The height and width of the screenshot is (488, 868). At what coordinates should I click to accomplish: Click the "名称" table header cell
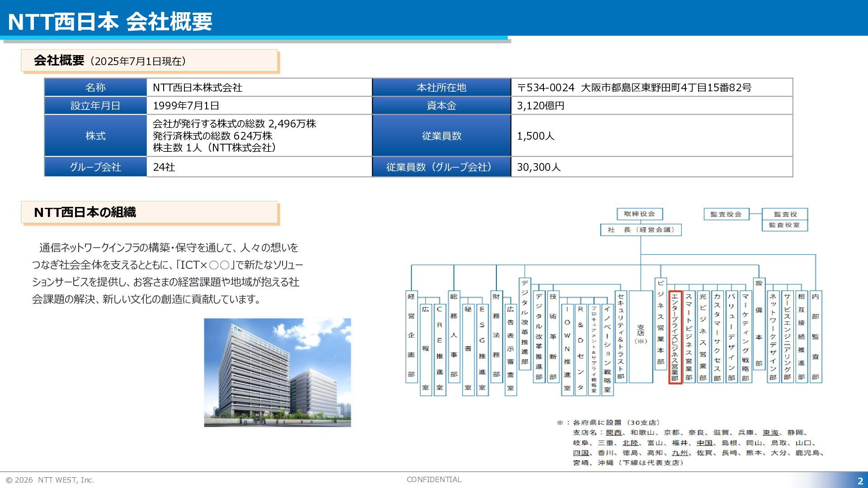click(x=95, y=87)
